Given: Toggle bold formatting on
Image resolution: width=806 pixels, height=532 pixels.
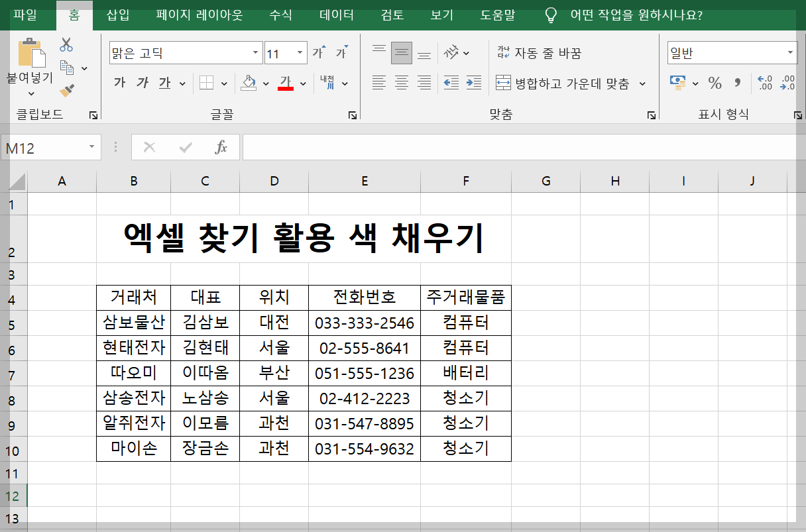Looking at the screenshot, I should tap(119, 82).
